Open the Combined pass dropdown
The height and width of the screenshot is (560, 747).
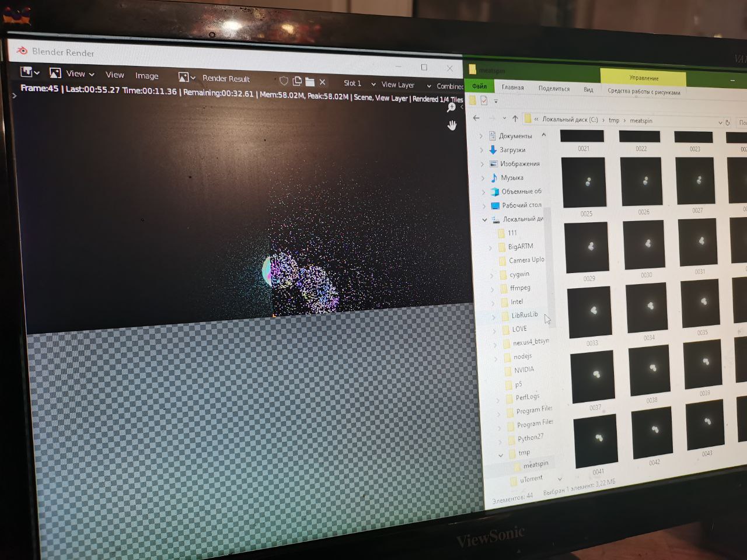(450, 86)
